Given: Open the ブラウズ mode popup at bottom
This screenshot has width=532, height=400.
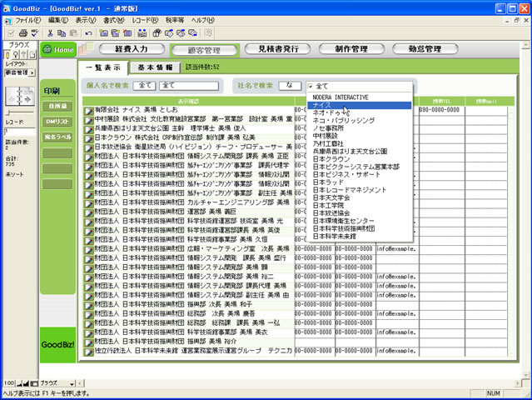Looking at the screenshot, I should (x=64, y=382).
